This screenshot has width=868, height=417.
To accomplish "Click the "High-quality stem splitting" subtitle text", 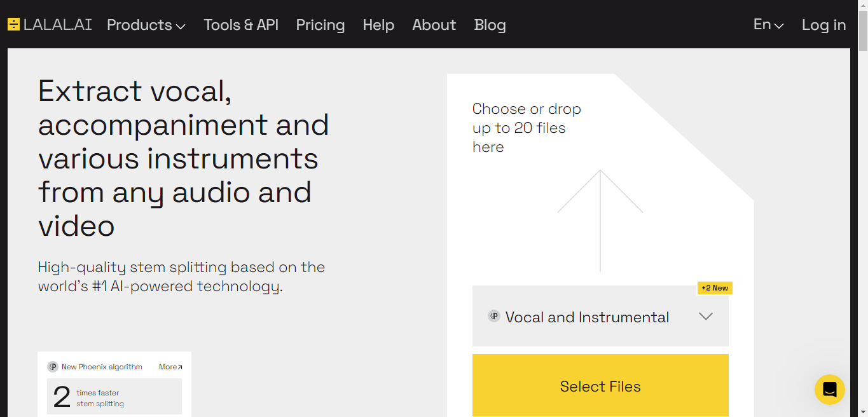I will pyautogui.click(x=181, y=277).
